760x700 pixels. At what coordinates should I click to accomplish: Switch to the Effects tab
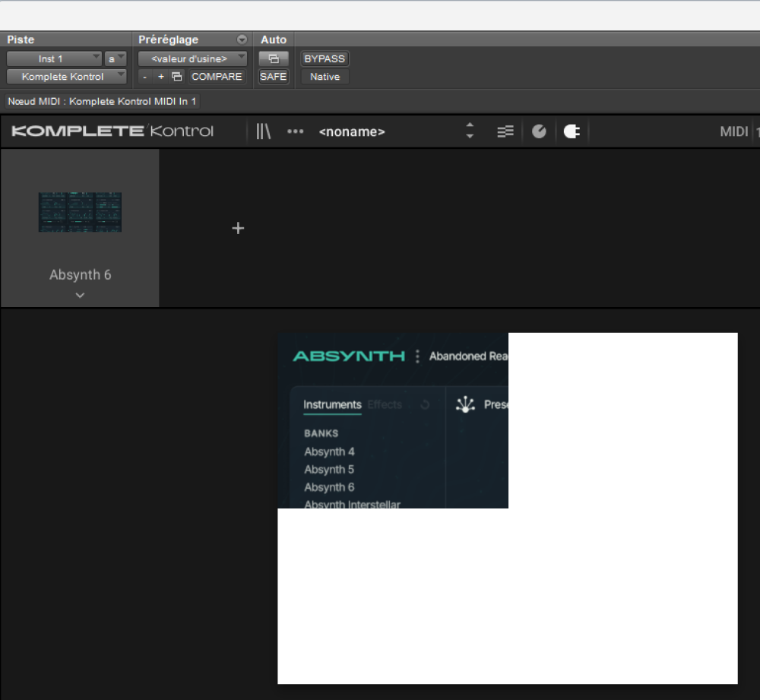tap(385, 404)
